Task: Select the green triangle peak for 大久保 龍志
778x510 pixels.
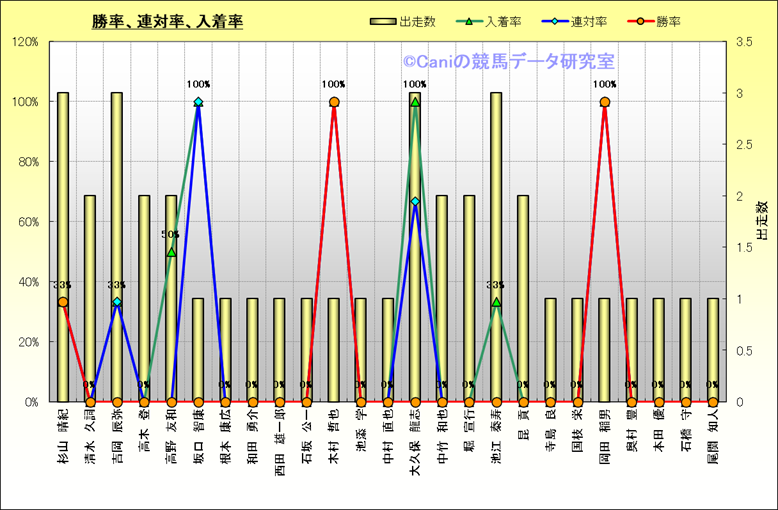Action: coord(415,102)
